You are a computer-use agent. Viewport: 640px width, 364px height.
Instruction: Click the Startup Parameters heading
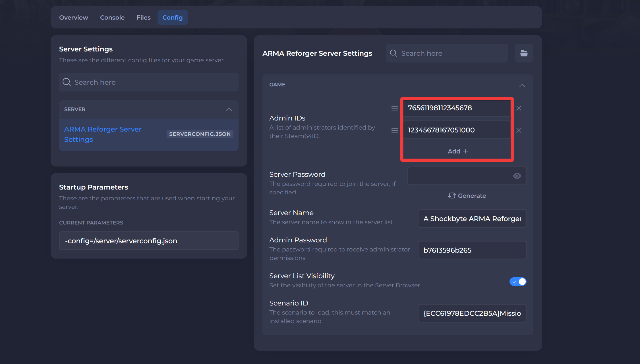[x=94, y=187]
